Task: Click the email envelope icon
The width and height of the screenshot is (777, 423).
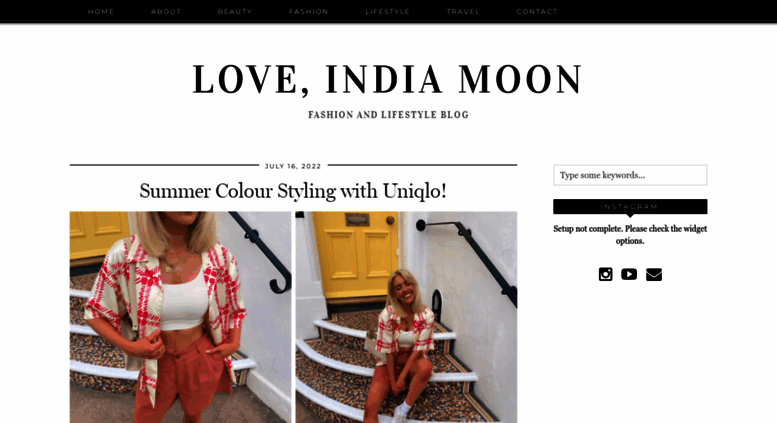Action: pos(654,274)
